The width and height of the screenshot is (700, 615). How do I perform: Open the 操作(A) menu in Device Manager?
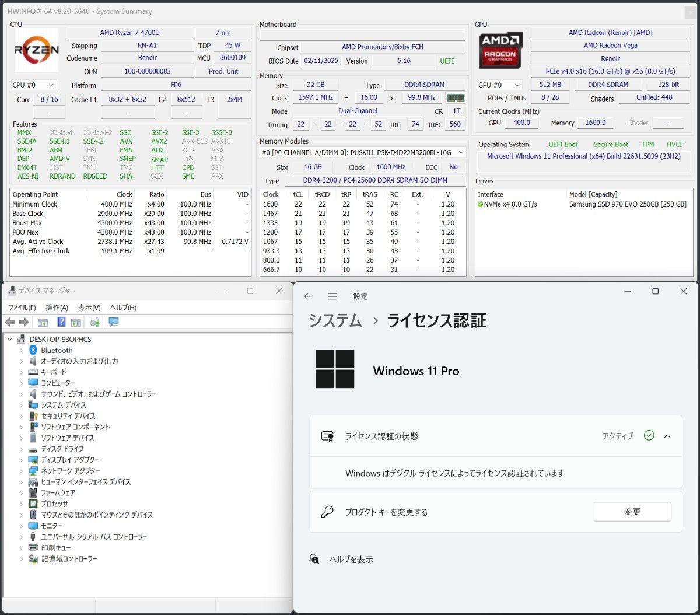[57, 307]
